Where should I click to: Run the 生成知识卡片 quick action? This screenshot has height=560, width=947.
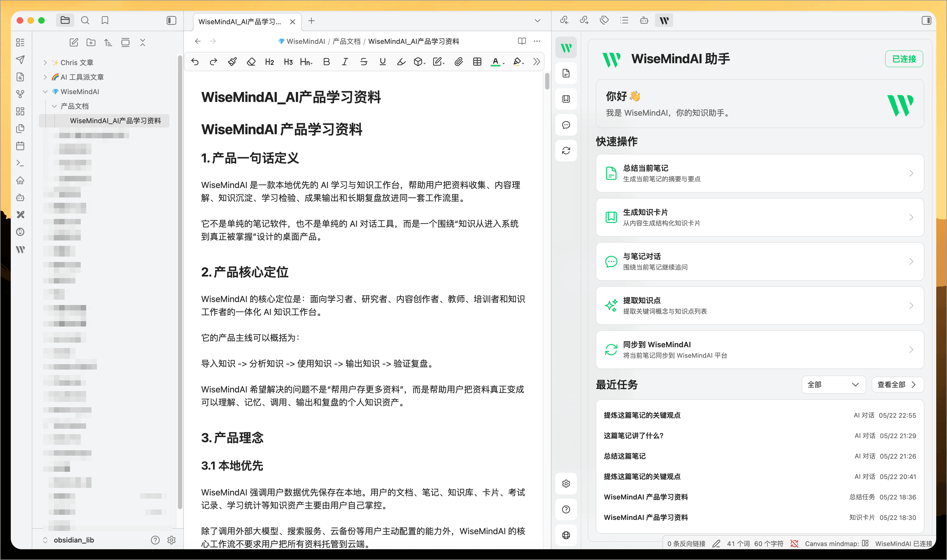pos(760,217)
